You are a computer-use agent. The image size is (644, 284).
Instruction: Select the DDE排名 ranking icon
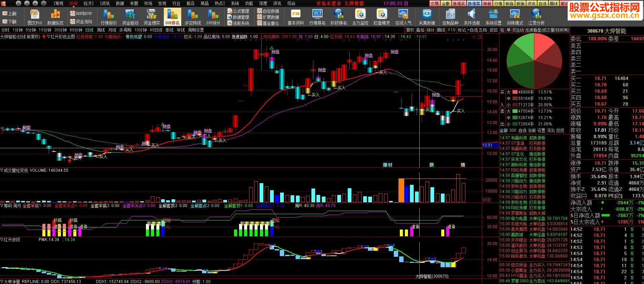172,17
